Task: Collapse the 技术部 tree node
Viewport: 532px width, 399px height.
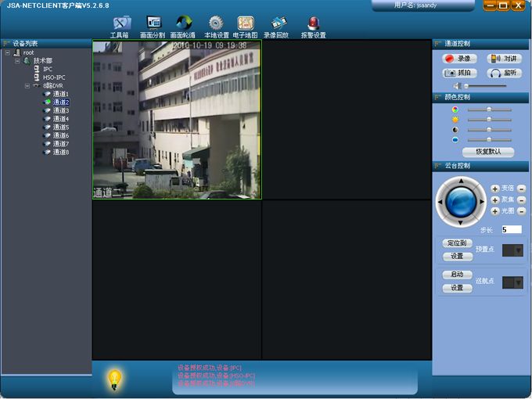Action: click(17, 61)
